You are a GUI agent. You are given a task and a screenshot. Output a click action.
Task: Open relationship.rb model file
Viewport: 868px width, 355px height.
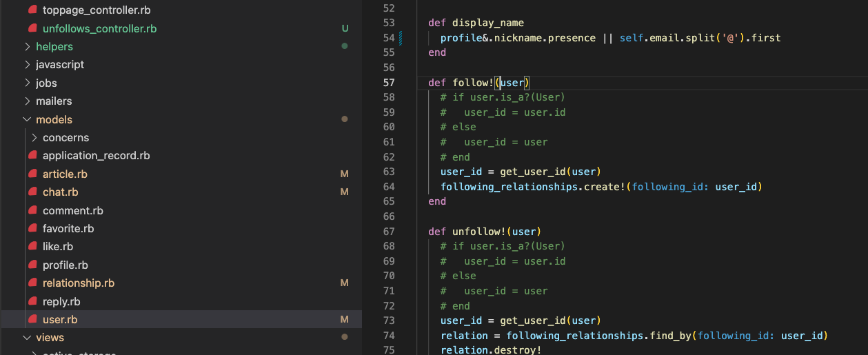point(79,283)
